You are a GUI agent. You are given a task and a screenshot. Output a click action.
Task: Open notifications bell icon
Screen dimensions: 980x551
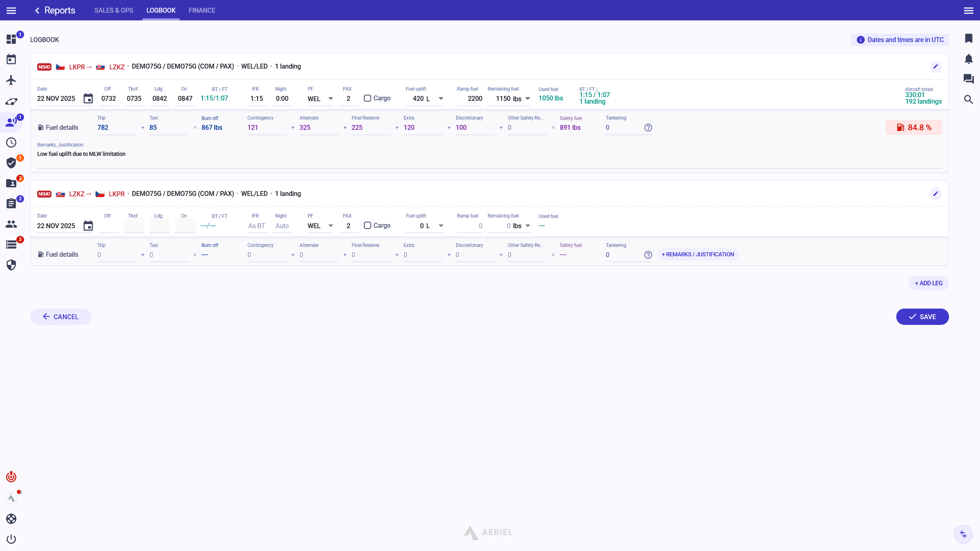[x=969, y=59]
